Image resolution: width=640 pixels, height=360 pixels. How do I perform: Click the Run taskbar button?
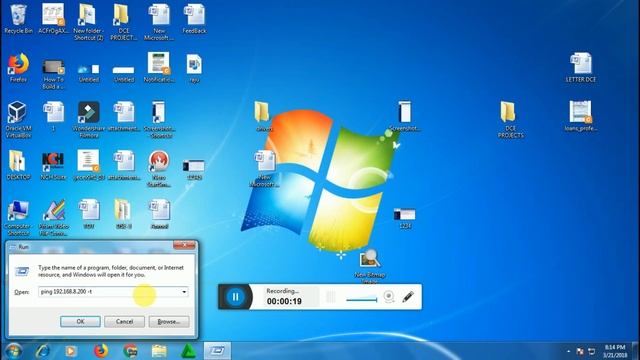(217, 351)
